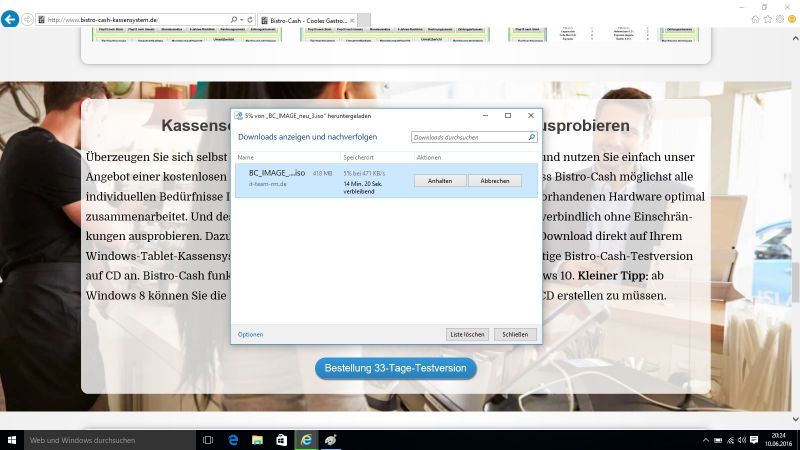Show hidden tray icons chevron

point(706,440)
